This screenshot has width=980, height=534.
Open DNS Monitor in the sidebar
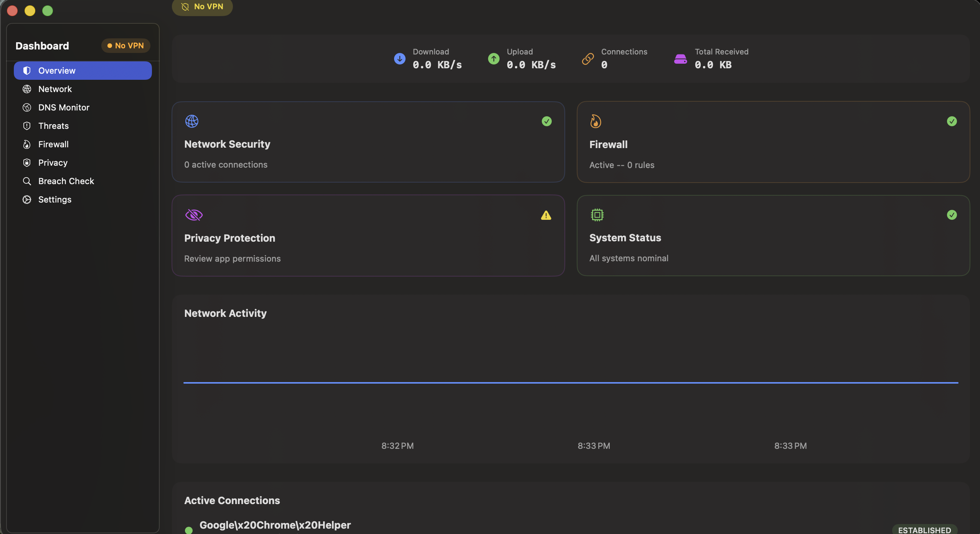pos(83,107)
